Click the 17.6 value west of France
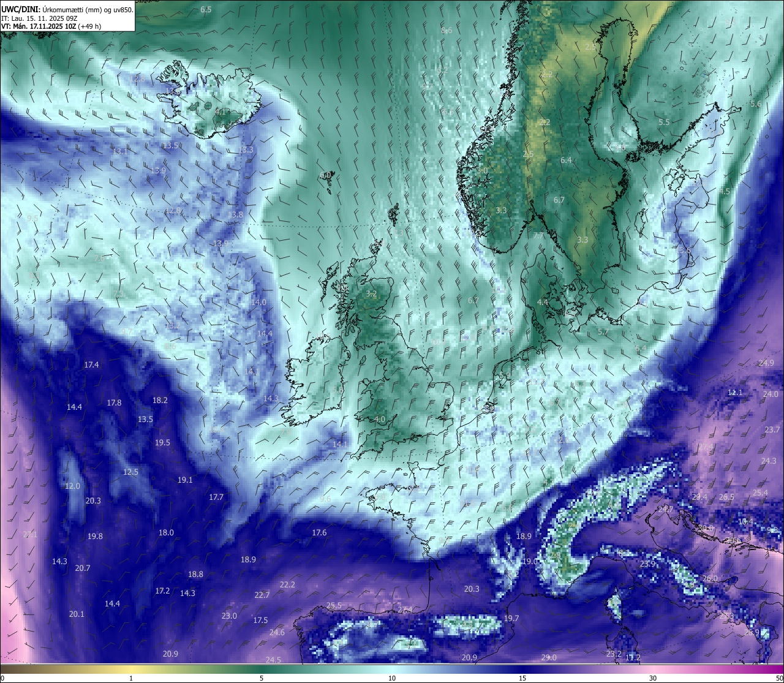 [x=319, y=532]
